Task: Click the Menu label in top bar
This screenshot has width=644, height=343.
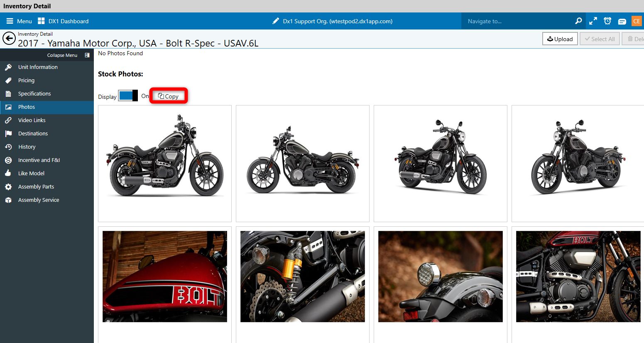Action: point(24,21)
